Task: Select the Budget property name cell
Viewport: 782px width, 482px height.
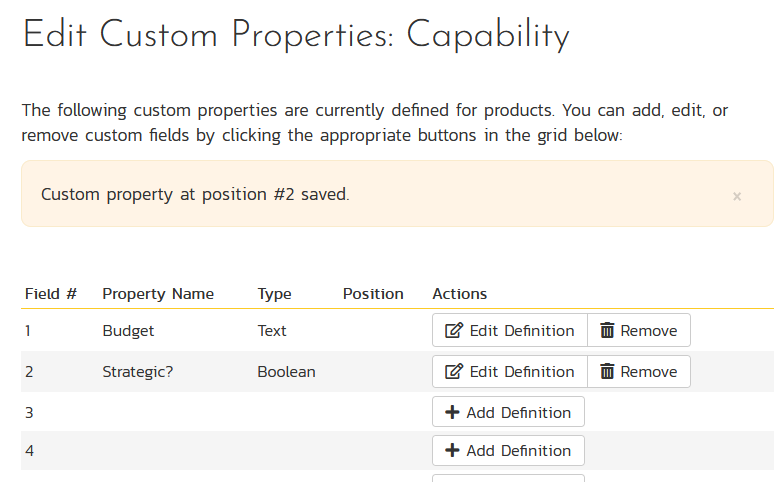Action: 128,331
